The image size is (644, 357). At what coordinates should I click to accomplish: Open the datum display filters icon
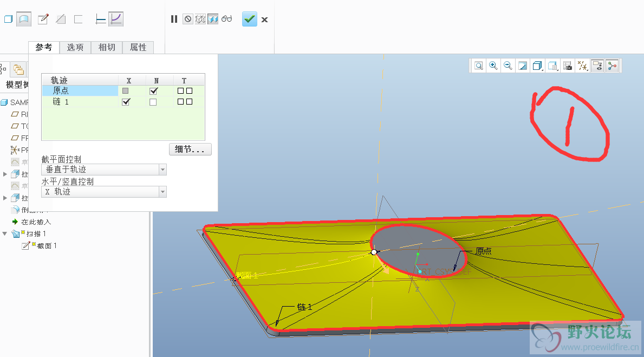(x=582, y=66)
